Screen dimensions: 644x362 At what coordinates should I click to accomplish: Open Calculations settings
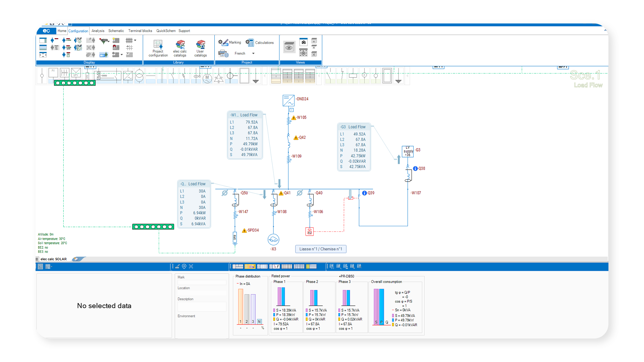(x=250, y=42)
